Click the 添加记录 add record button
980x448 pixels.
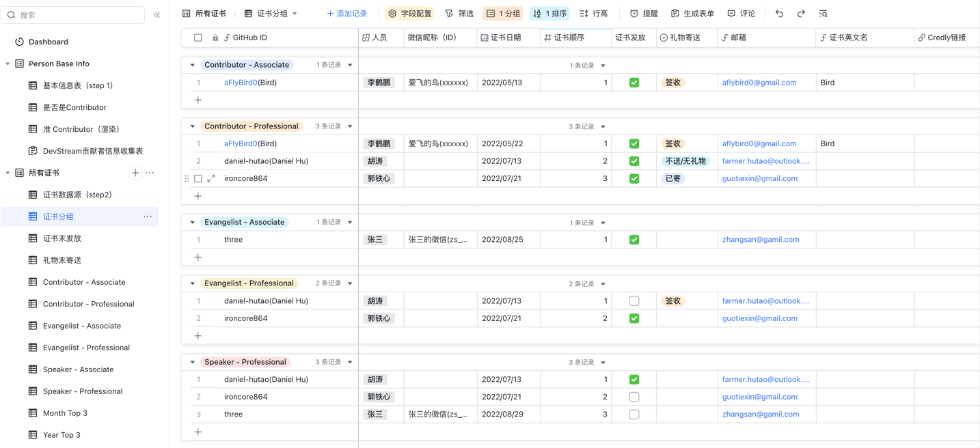pyautogui.click(x=346, y=14)
